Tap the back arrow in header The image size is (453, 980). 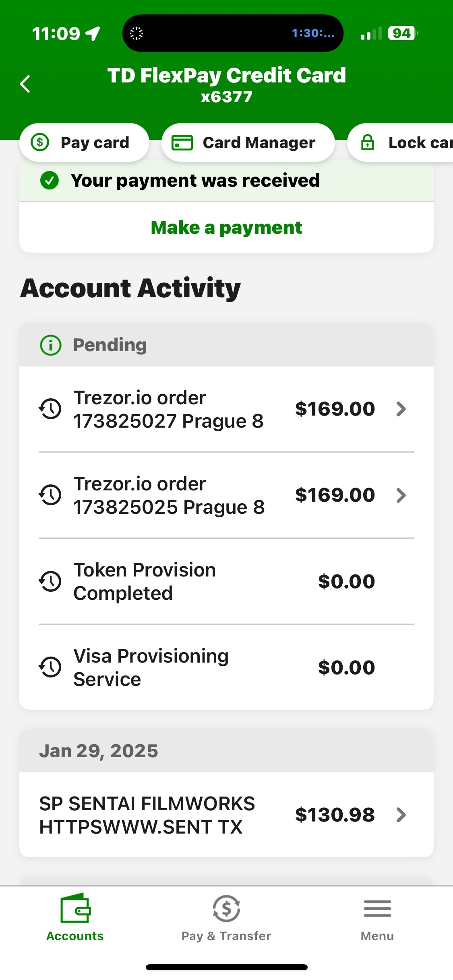25,84
